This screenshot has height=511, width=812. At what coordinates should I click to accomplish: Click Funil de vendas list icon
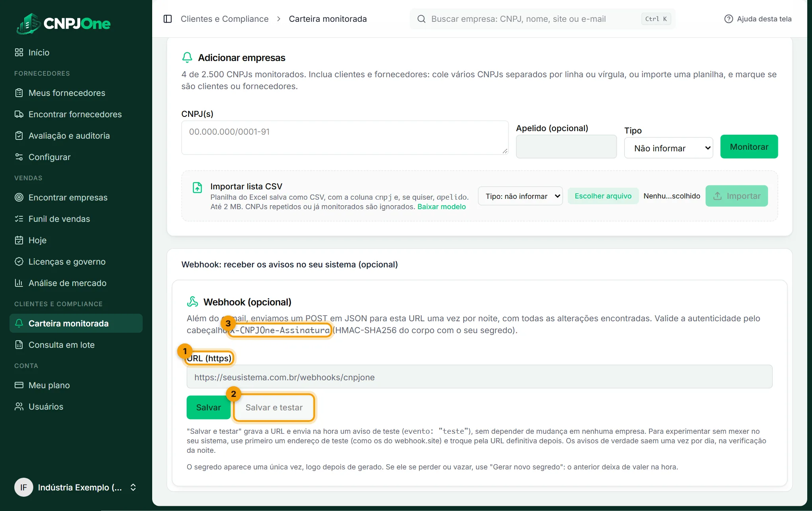tap(19, 219)
